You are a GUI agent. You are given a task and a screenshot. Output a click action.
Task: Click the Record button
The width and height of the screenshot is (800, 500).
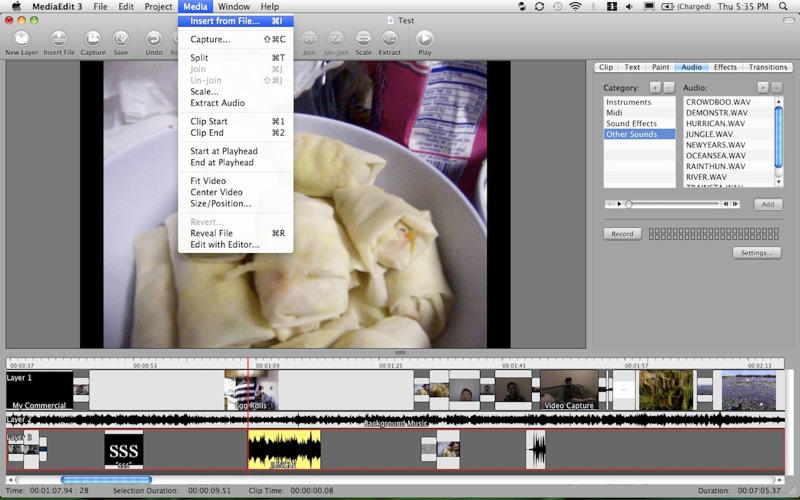[622, 234]
